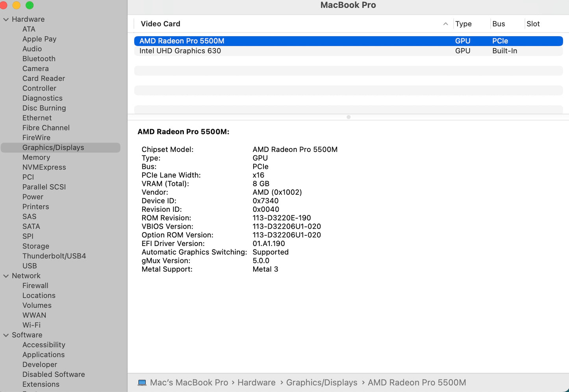569x392 pixels.
Task: Collapse the Network section
Action: 6,276
